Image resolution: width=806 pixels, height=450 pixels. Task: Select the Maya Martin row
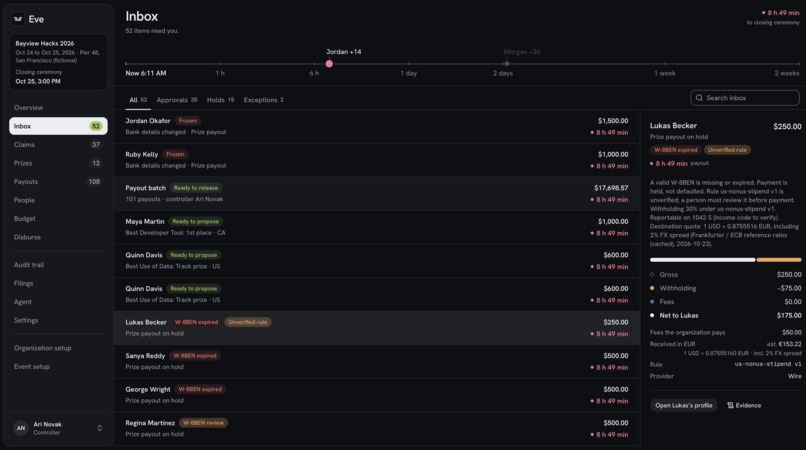(377, 227)
